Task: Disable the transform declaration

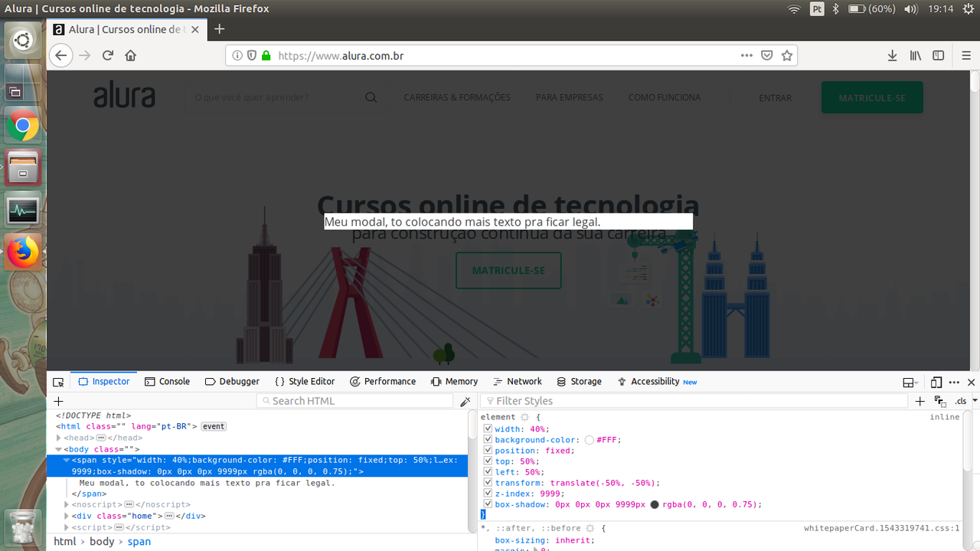Action: [488, 483]
